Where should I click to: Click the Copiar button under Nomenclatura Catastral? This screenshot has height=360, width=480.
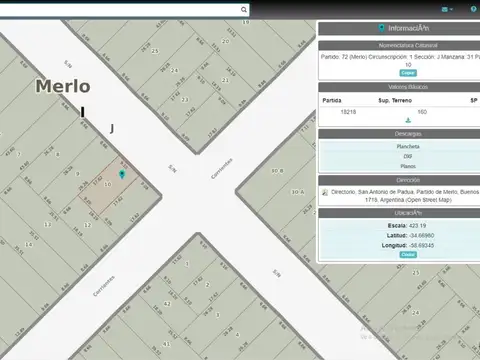point(408,73)
